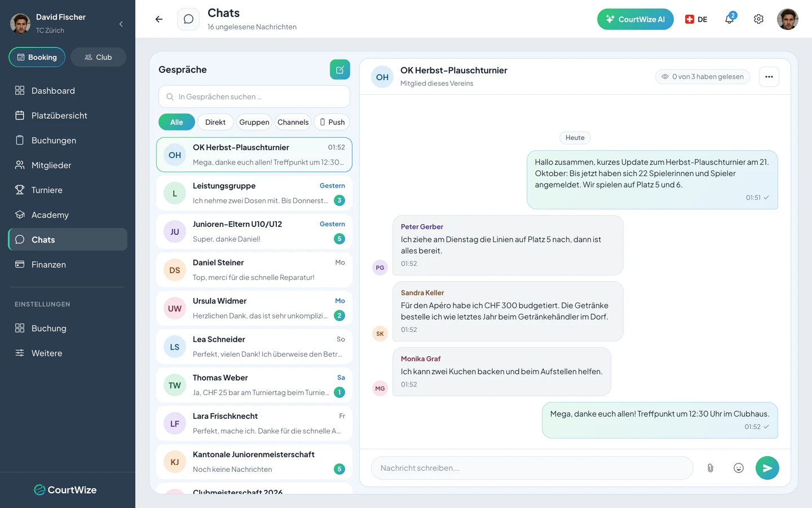
Task: Open the Daniel Steiner chat
Action: click(x=254, y=270)
